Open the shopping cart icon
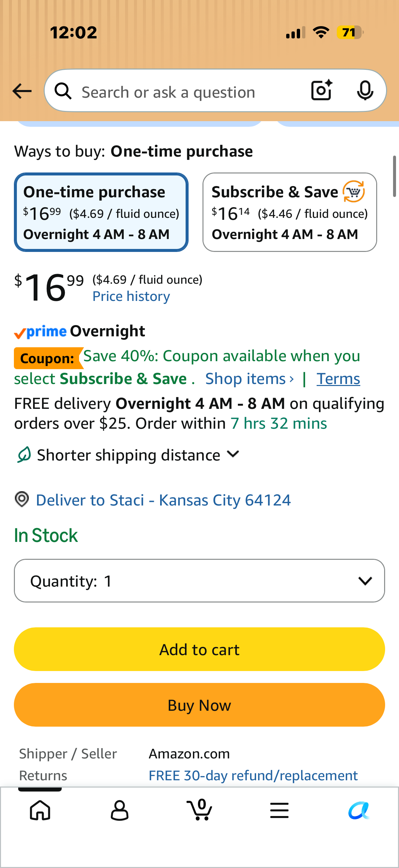The width and height of the screenshot is (399, 868). point(199,809)
